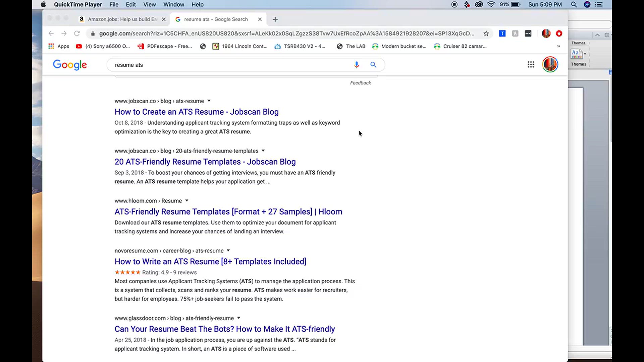
Task: Collapse ribbon chevron in background window
Action: click(597, 35)
